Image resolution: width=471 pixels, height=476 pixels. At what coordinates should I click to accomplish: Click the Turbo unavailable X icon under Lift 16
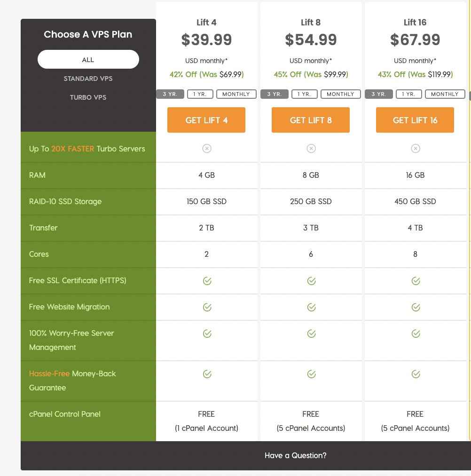coord(416,149)
